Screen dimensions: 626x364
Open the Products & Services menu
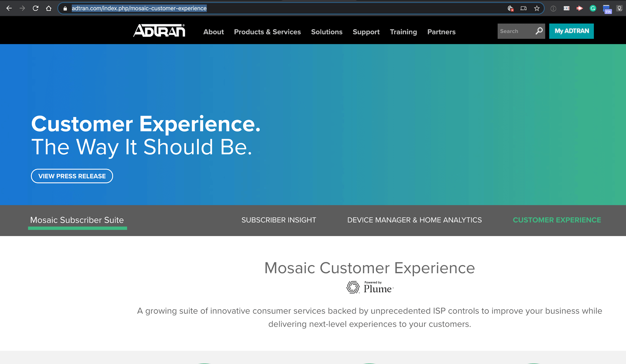[267, 32]
